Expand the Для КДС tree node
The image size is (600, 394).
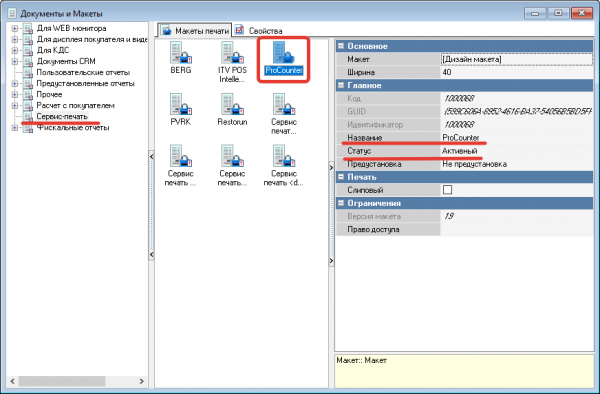15,50
